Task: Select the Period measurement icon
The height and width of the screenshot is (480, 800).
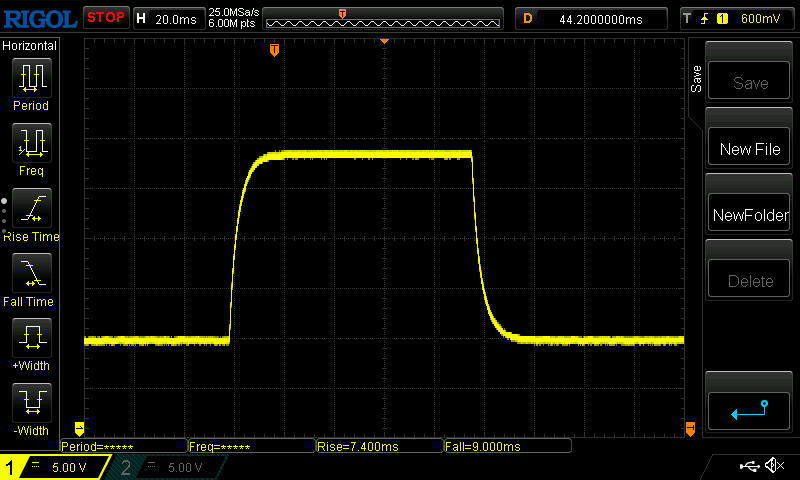Action: click(x=32, y=78)
